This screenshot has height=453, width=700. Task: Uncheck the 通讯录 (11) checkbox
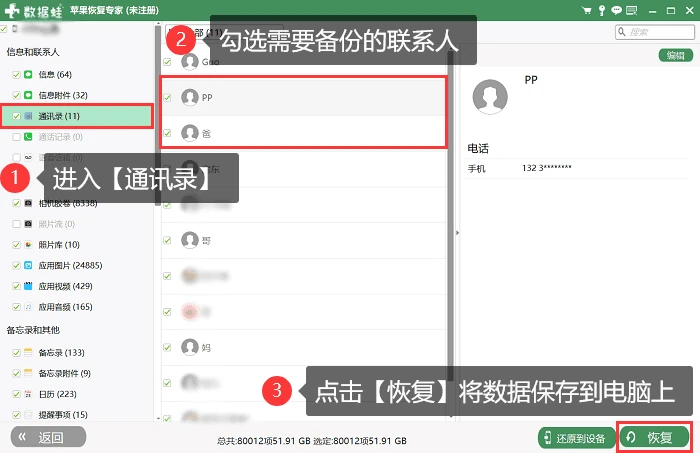coord(17,116)
